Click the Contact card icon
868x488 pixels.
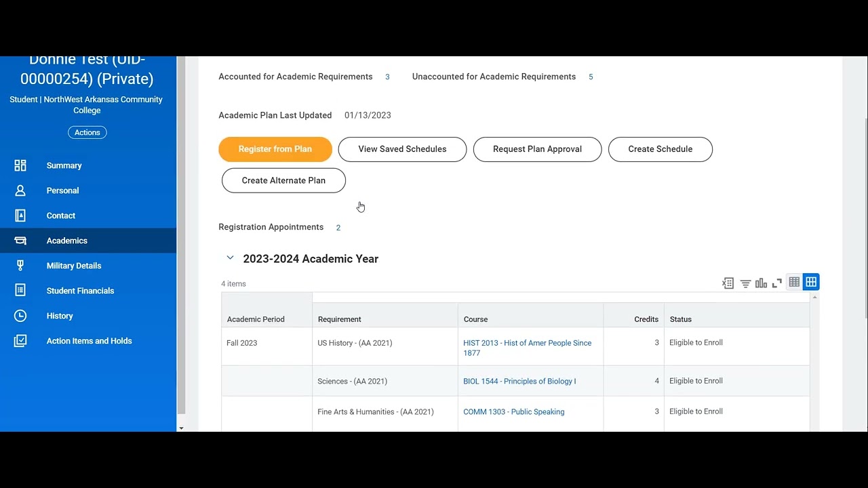(20, 216)
